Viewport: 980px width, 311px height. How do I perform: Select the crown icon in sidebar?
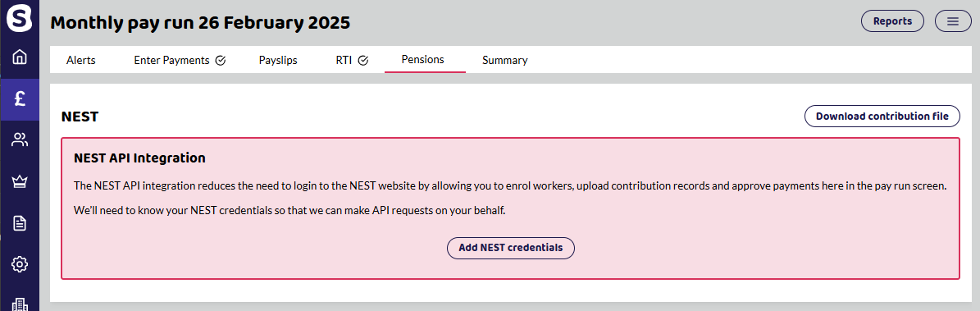coord(20,181)
